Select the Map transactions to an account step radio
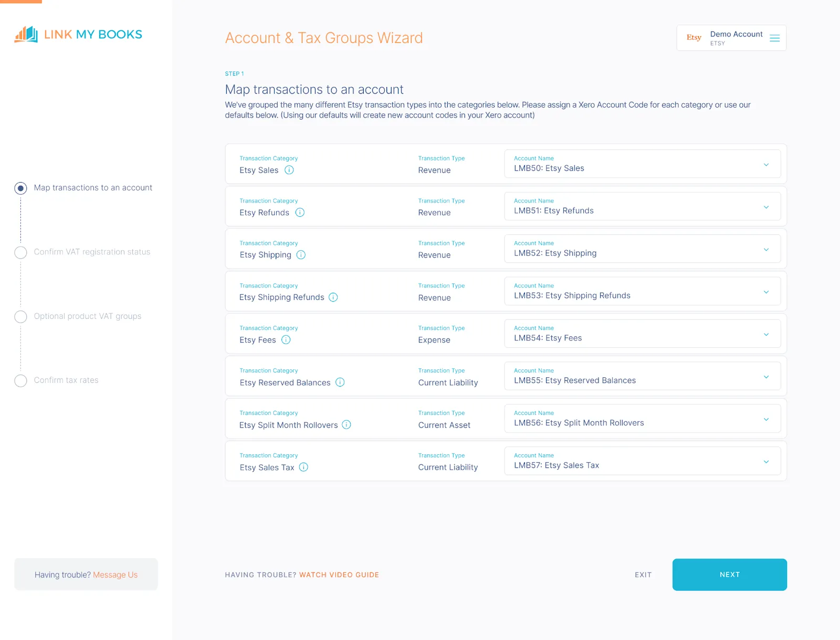 (20, 188)
